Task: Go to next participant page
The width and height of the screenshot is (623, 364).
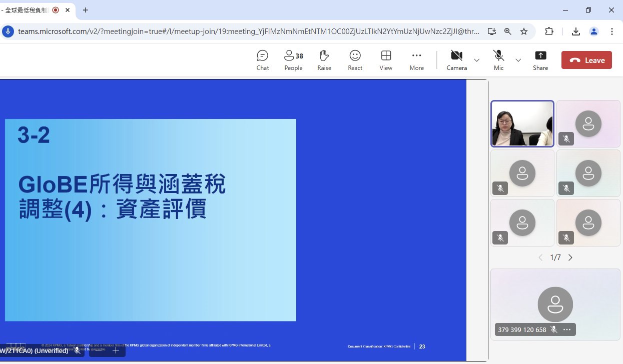Action: tap(570, 257)
